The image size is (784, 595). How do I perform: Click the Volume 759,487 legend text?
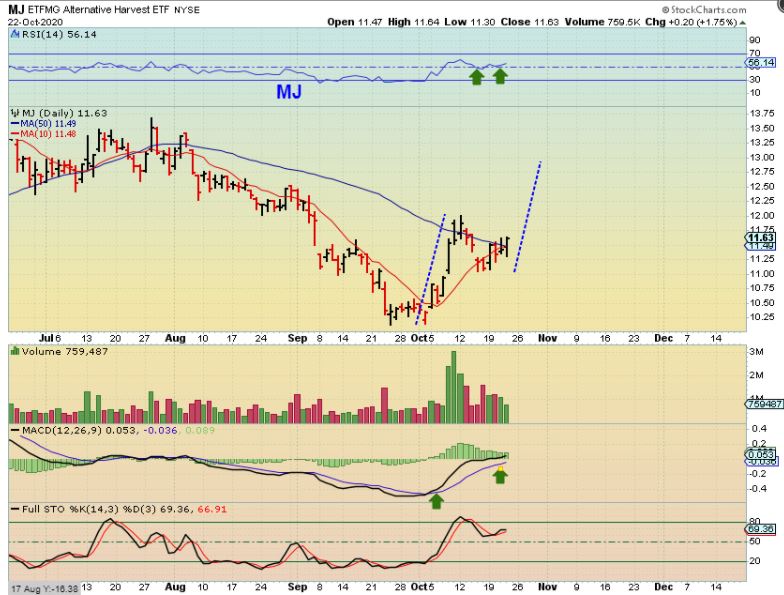click(65, 352)
